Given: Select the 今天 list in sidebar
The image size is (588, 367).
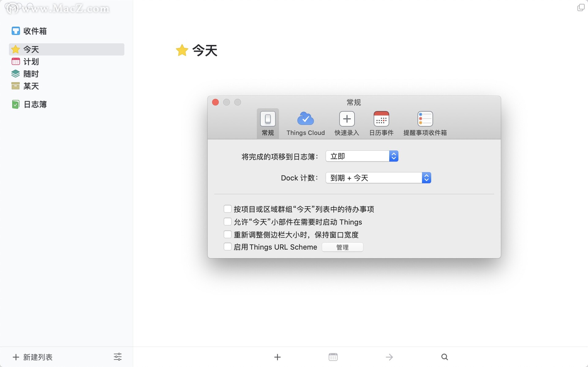Looking at the screenshot, I should point(66,49).
